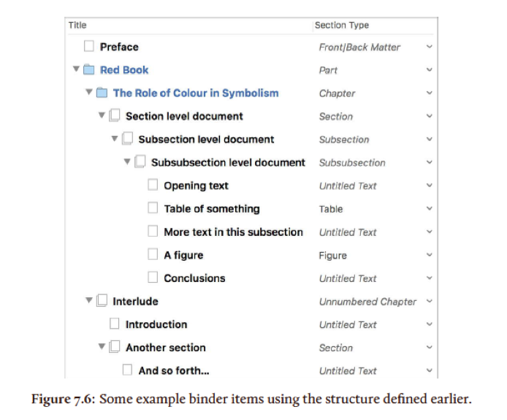The height and width of the screenshot is (420, 507).
Task: Click the Conclusions document icon
Action: 153,278
